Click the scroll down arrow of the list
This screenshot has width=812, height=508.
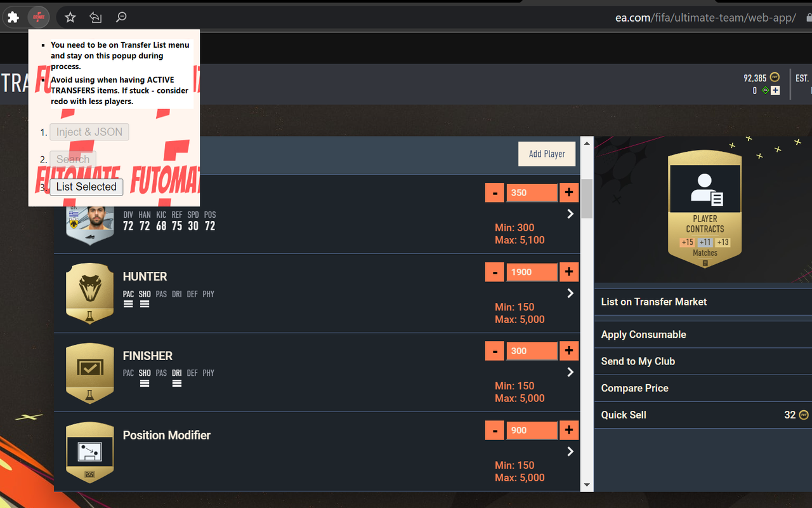point(587,485)
